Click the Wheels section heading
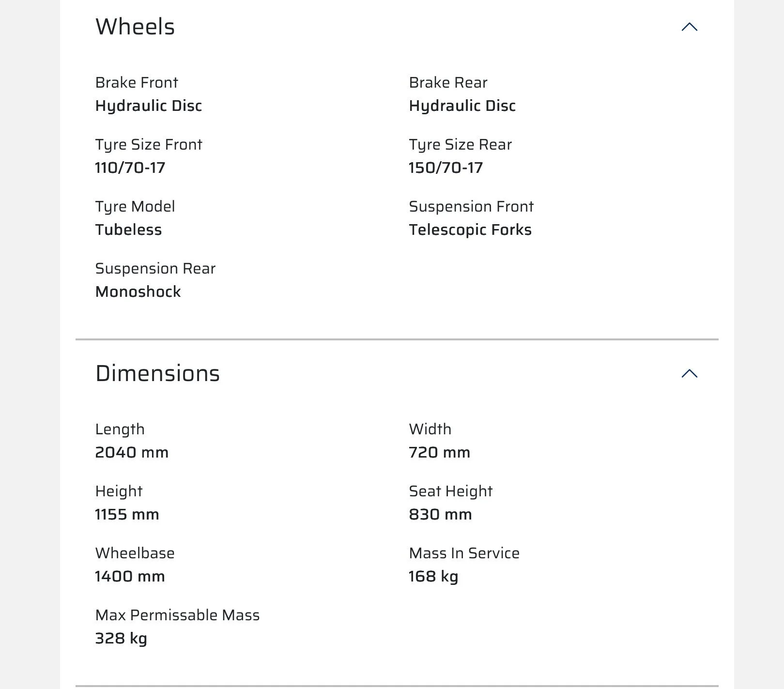The width and height of the screenshot is (784, 689). pyautogui.click(x=135, y=27)
